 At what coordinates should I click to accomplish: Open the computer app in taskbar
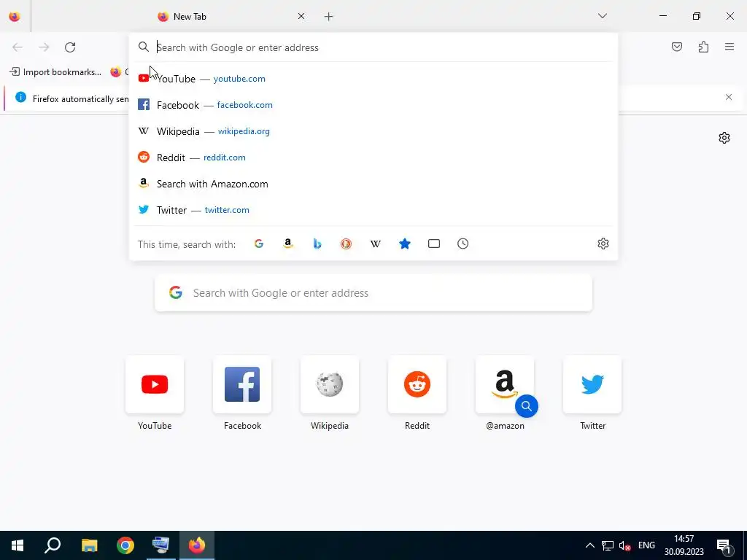pos(161,545)
